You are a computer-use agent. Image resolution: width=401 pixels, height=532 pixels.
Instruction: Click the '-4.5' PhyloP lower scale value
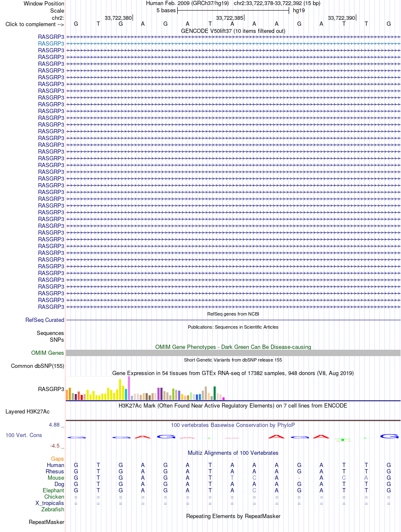click(55, 446)
